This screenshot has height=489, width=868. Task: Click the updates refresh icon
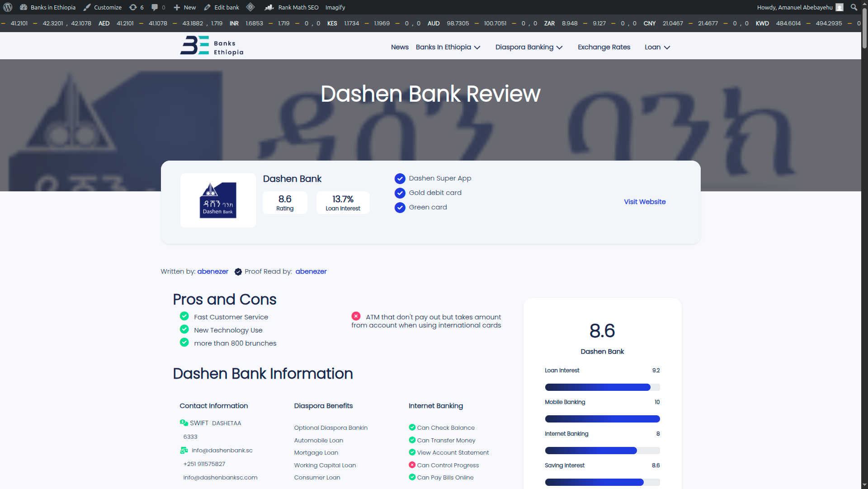tap(133, 7)
